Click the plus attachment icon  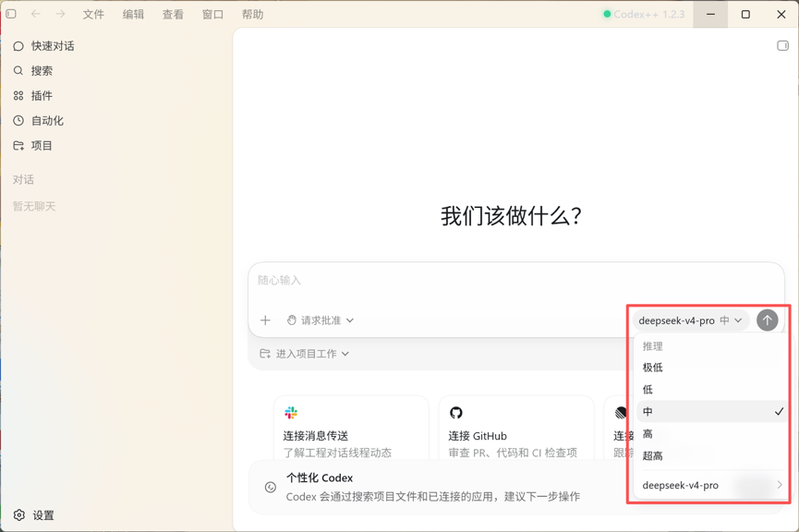click(x=265, y=320)
